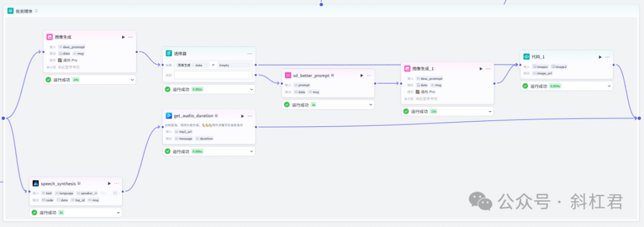This screenshot has width=644, height=227.
Task: Click the plugin badge next to speech_synthesis title
Action: 79,184
